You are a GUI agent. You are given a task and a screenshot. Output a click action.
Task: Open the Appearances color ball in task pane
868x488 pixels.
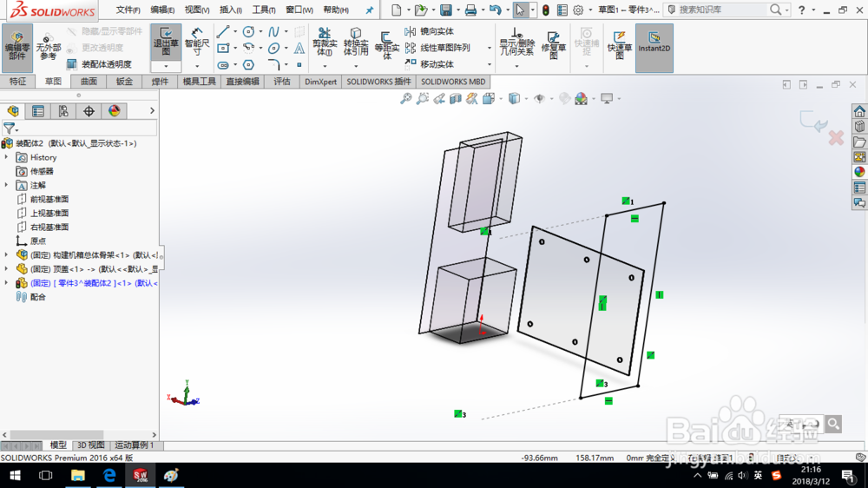[x=859, y=172]
